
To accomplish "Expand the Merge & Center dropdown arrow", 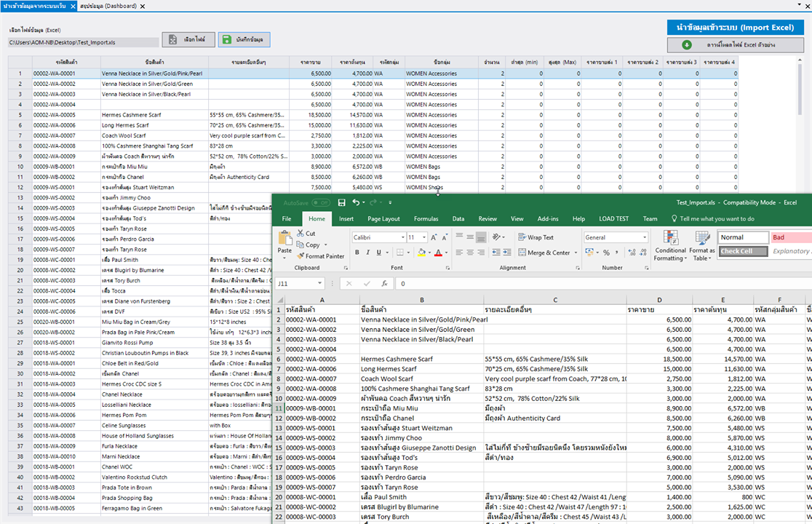I will 576,253.
